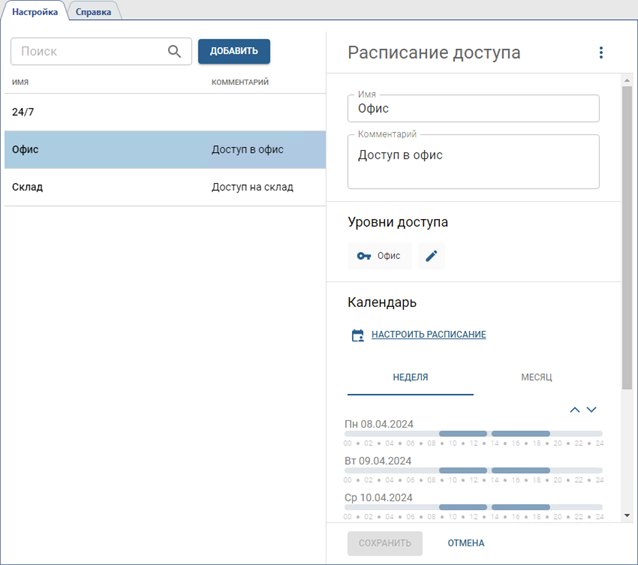This screenshot has height=565, width=638.
Task: Click into the Комментарий text area
Action: 473,163
